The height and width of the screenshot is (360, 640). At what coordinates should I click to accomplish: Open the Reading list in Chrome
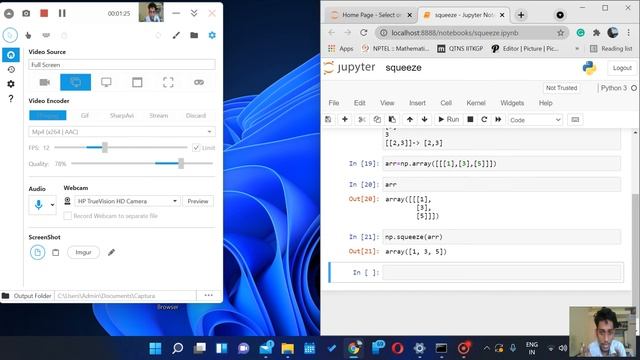point(611,49)
